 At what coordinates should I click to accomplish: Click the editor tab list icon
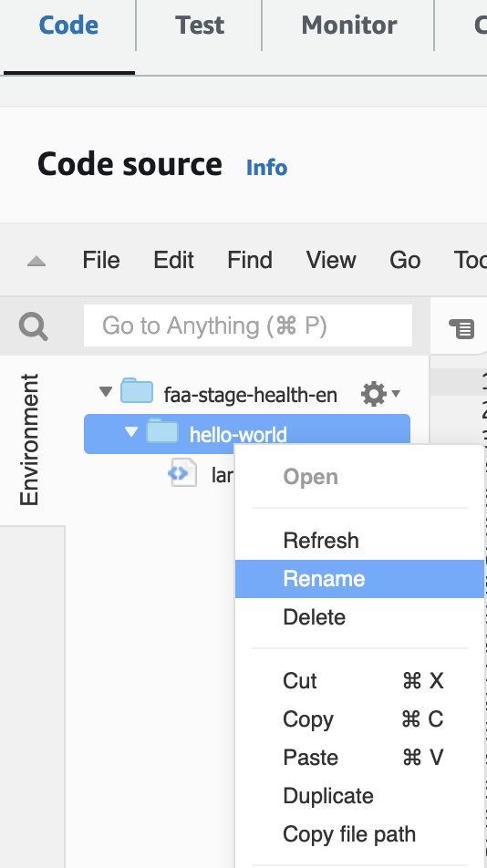coord(461,328)
